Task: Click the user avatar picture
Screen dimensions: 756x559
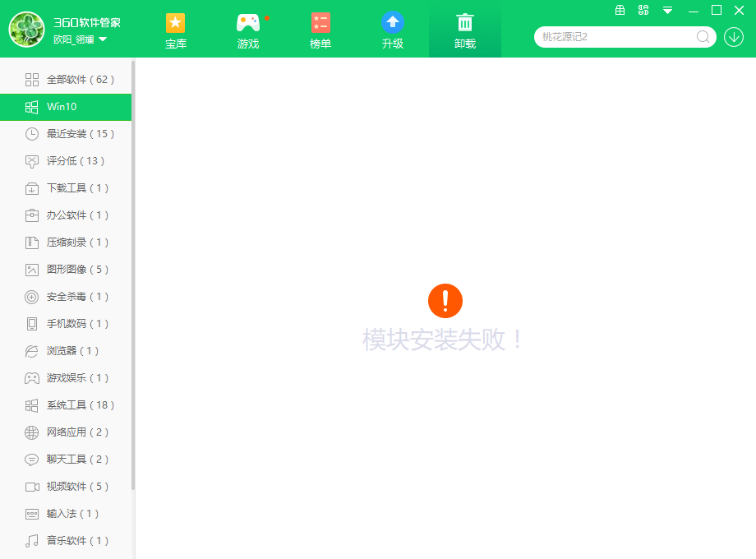Action: 26,30
